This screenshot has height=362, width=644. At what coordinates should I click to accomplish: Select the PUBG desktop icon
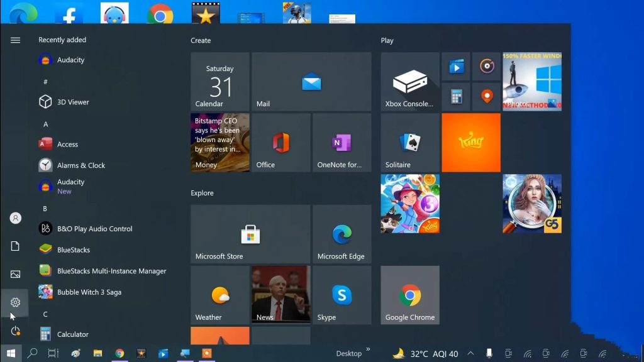click(297, 13)
